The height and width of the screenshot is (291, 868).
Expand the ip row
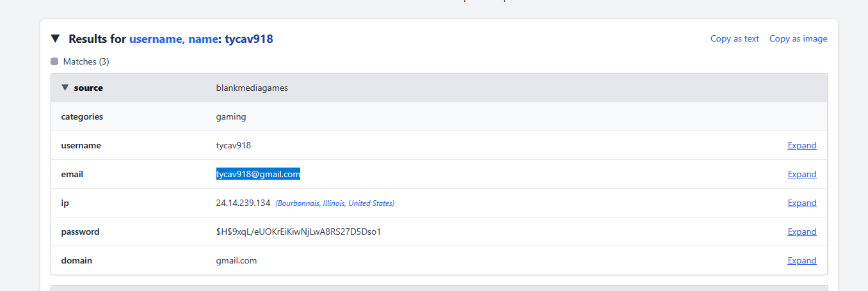point(801,203)
